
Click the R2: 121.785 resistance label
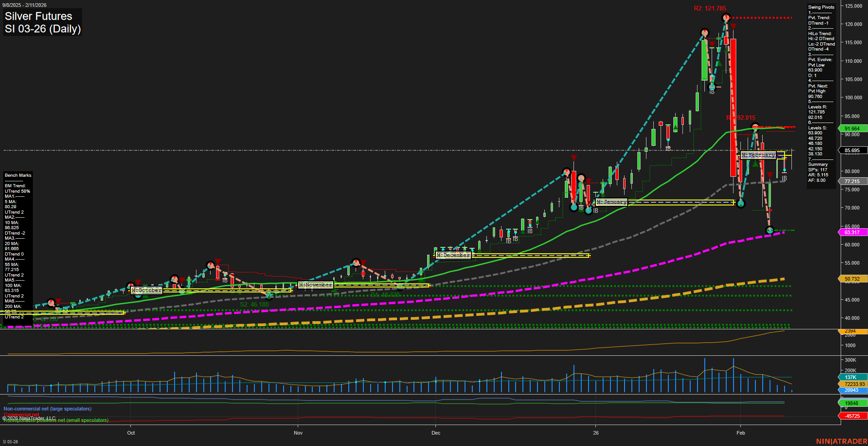[x=710, y=8]
